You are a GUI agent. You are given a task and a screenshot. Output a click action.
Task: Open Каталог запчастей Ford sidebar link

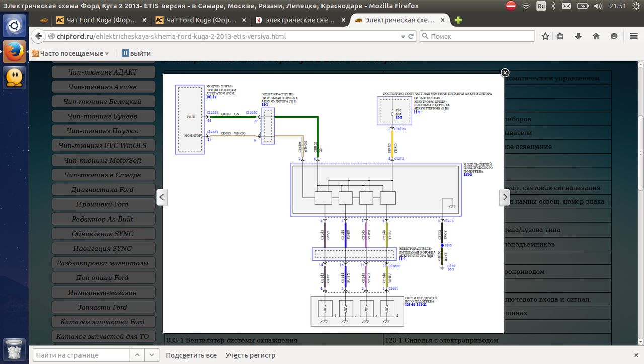point(103,322)
